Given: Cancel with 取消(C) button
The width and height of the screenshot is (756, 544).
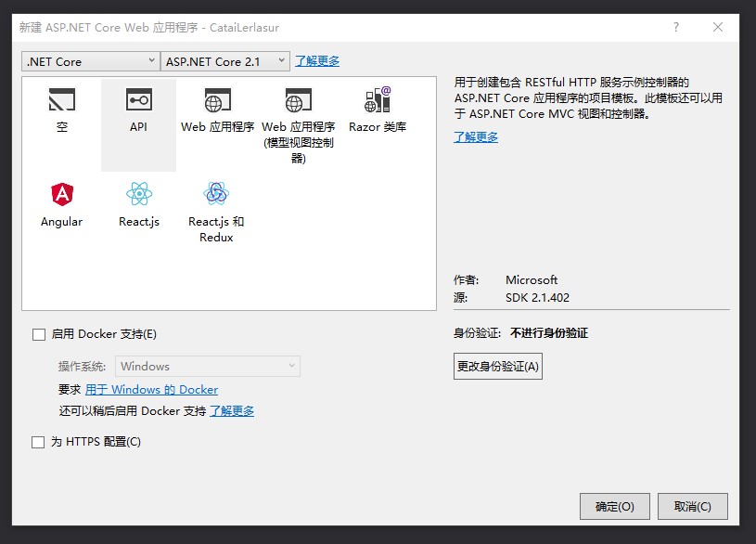Looking at the screenshot, I should 693,506.
